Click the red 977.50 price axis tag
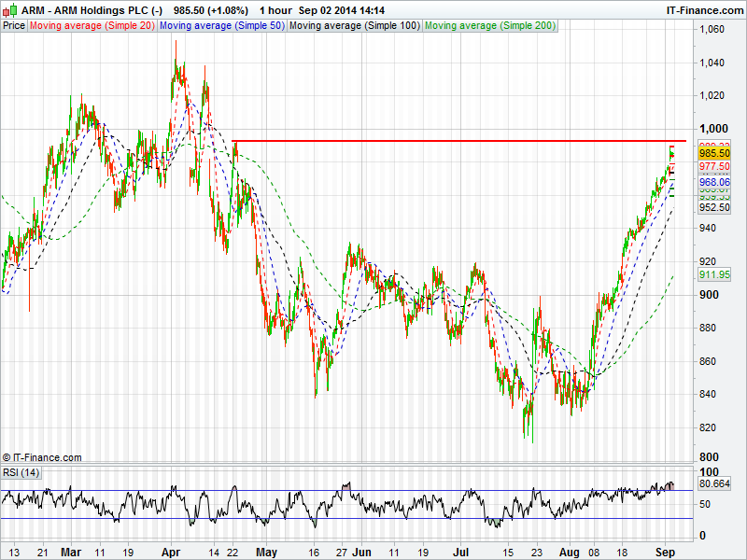 click(713, 166)
